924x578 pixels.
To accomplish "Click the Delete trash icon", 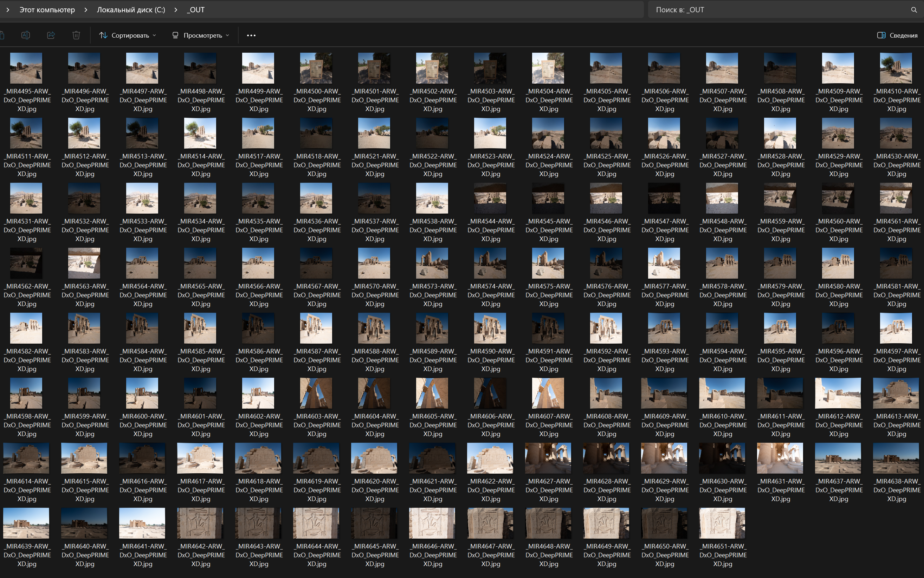I will 76,35.
